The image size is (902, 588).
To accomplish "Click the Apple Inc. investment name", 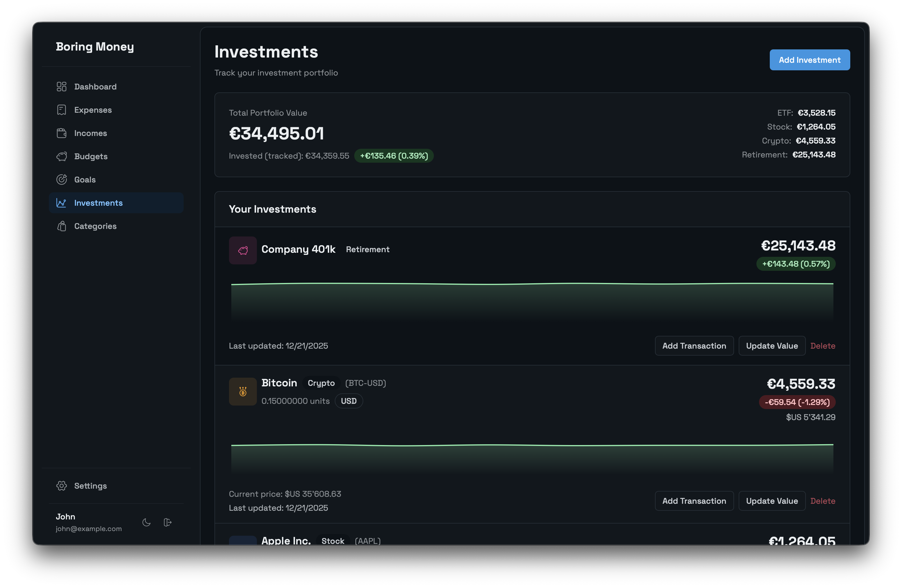I will coord(286,540).
